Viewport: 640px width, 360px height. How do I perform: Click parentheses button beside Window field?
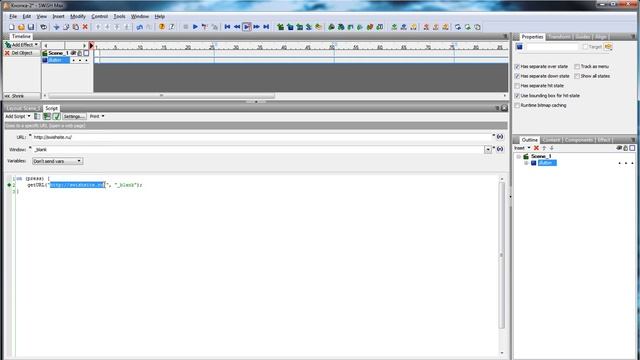(500, 149)
